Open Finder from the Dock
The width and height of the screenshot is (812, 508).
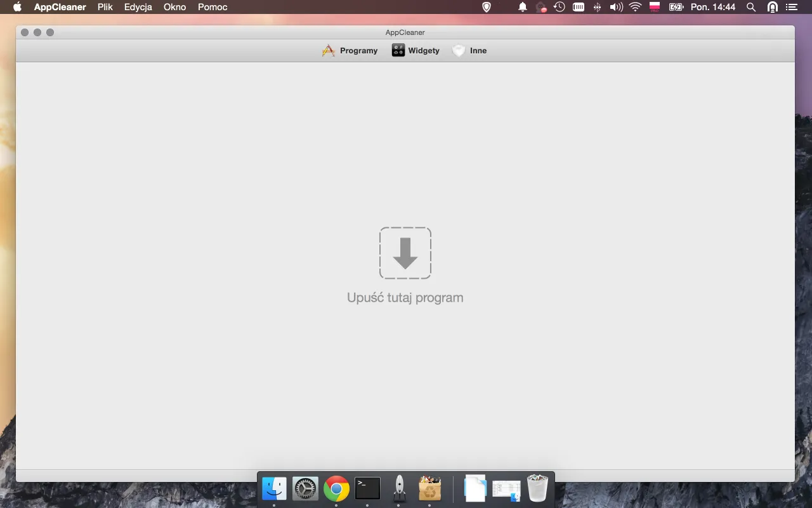[274, 488]
